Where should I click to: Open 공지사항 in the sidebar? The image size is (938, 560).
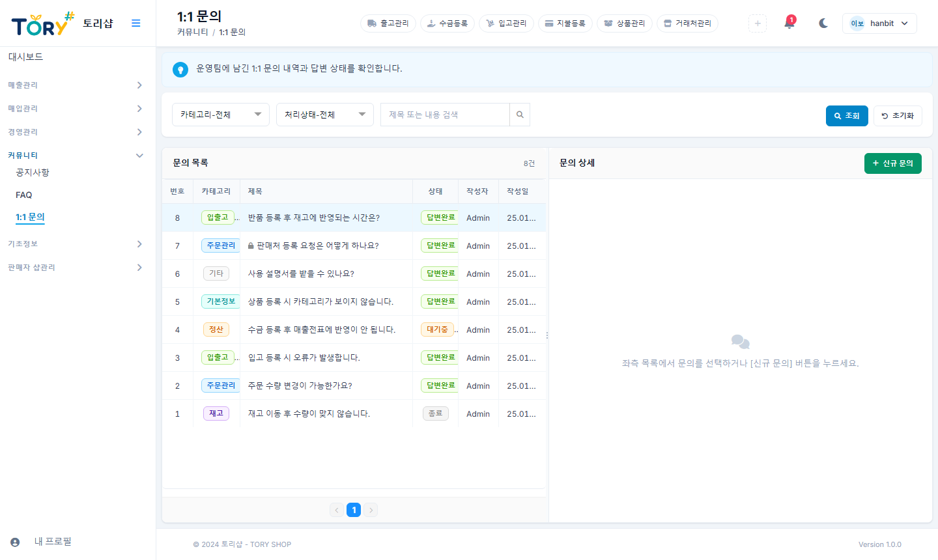coord(33,173)
